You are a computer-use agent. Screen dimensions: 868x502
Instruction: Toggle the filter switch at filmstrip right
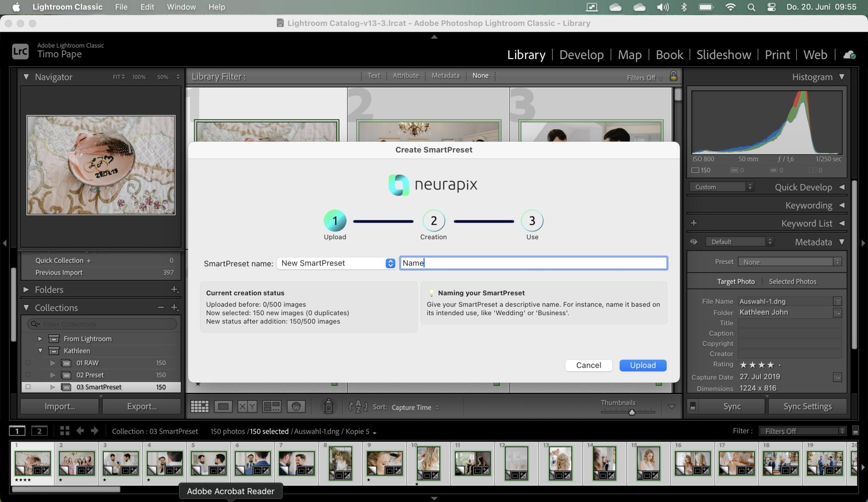(x=855, y=431)
